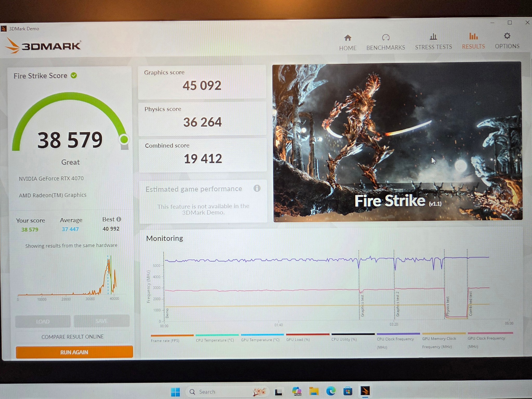This screenshot has height=399, width=532.
Task: Click the Graphics test 2 marker
Action: (397, 304)
